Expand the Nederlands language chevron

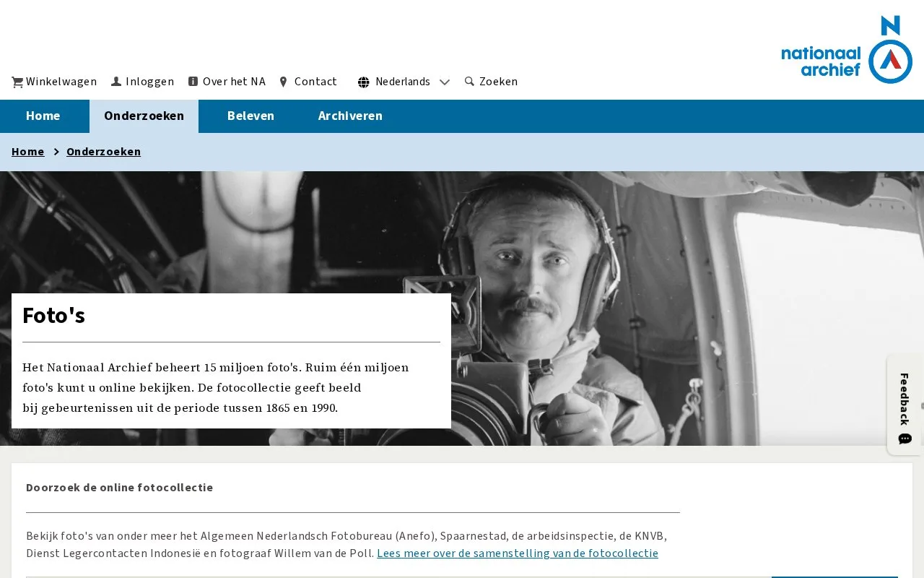(445, 82)
